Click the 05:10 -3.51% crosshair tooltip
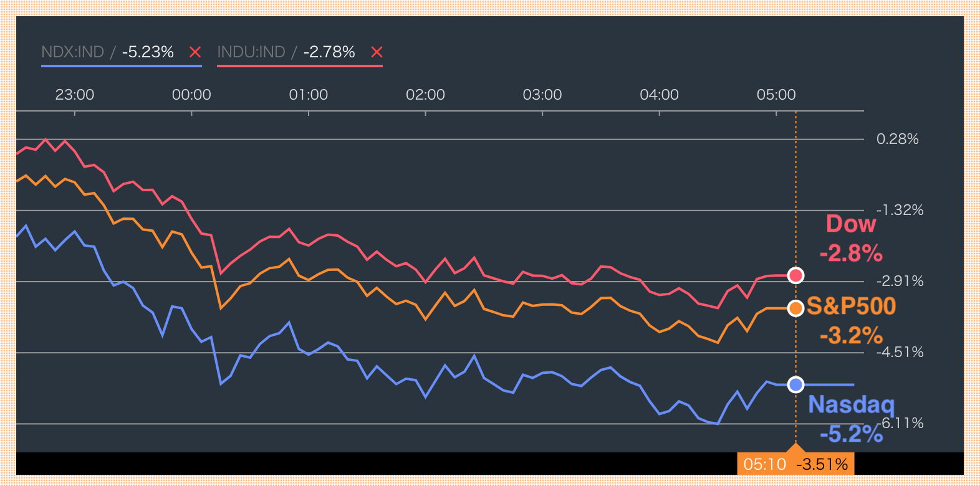Image resolution: width=980 pixels, height=486 pixels. [x=795, y=464]
